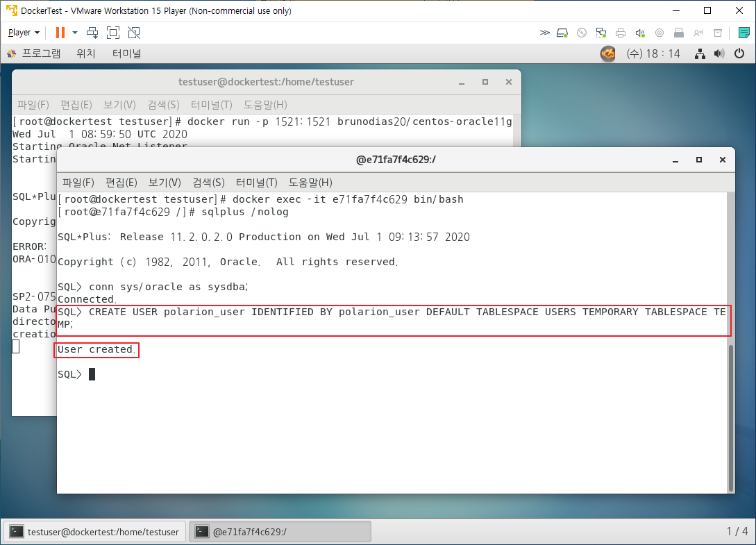The width and height of the screenshot is (756, 545).
Task: Open 터미널(T) menu in testuser terminal window
Action: click(212, 105)
